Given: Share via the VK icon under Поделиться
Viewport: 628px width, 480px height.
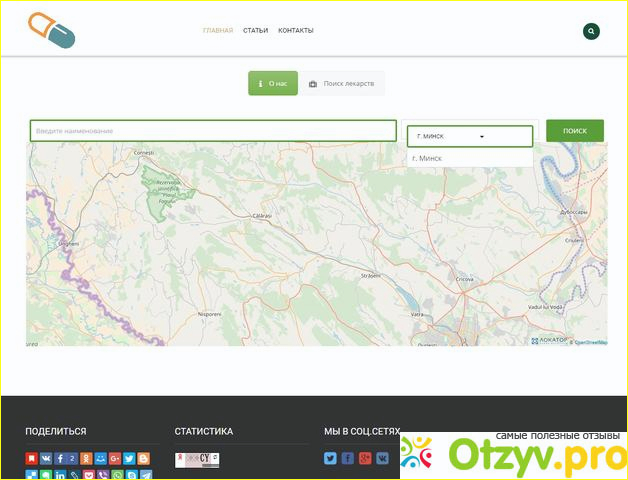Looking at the screenshot, I should tap(46, 459).
